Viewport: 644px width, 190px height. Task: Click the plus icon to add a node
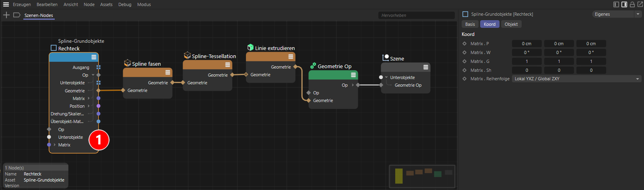(x=6, y=15)
